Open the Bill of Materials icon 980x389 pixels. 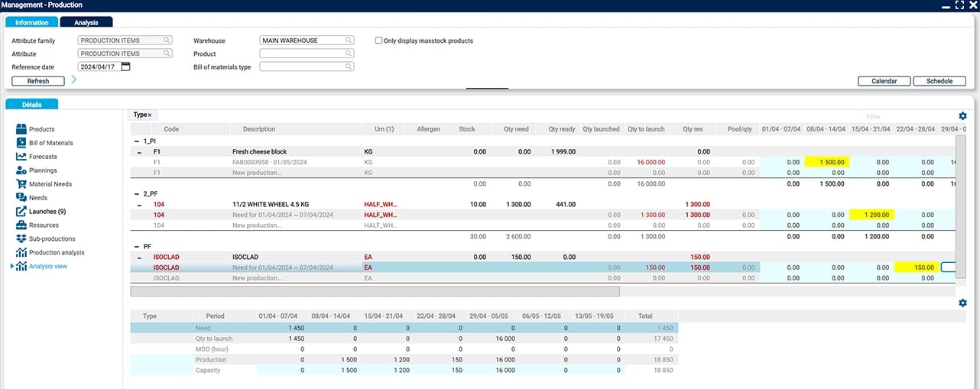pos(21,143)
